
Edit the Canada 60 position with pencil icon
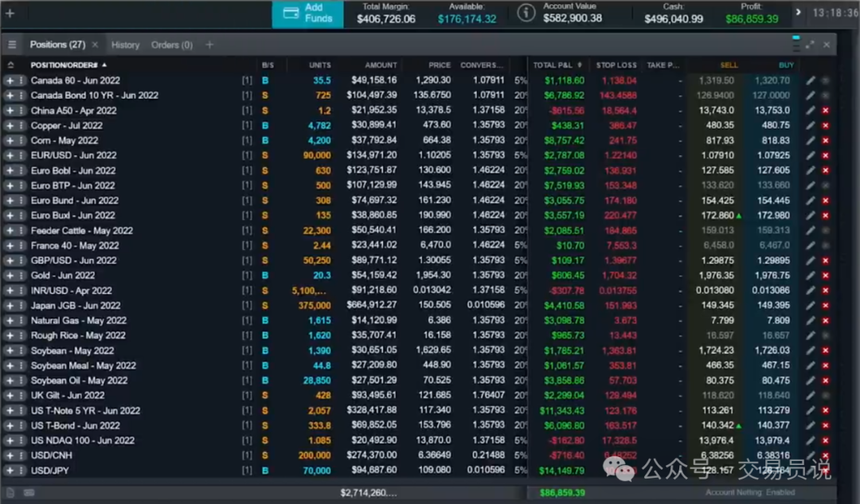point(811,80)
